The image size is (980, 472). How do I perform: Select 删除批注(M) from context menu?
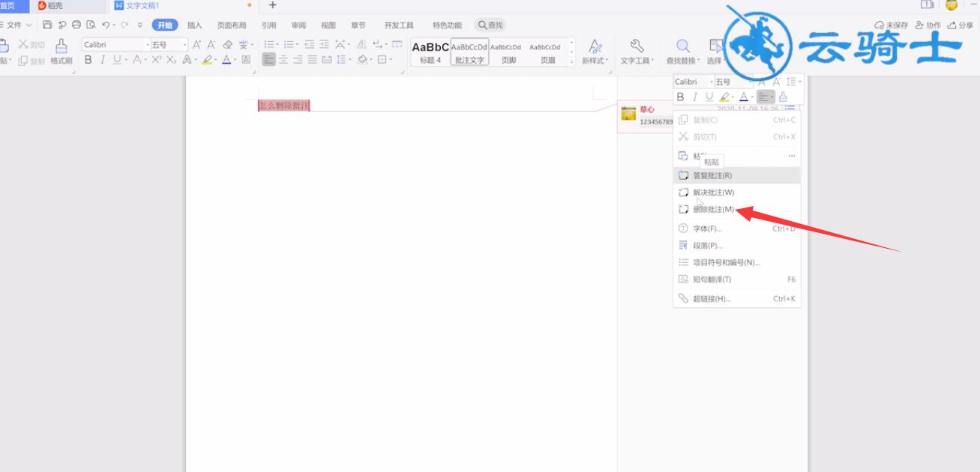point(737,210)
